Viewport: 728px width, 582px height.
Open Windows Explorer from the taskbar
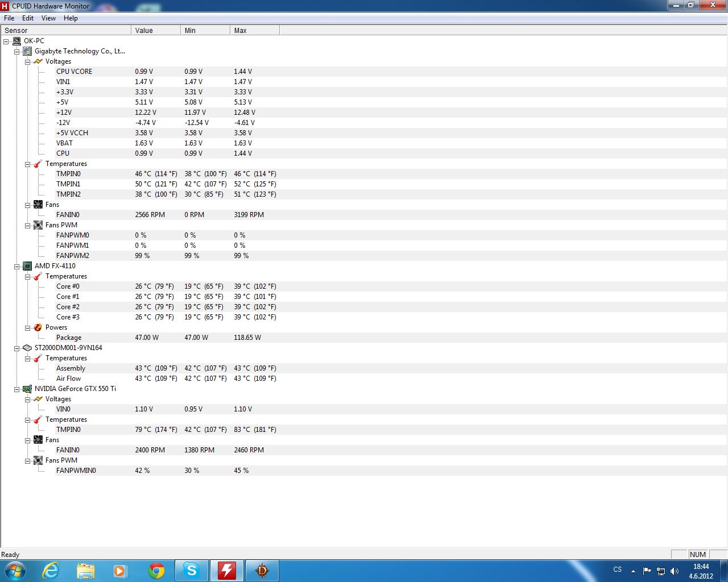[86, 571]
